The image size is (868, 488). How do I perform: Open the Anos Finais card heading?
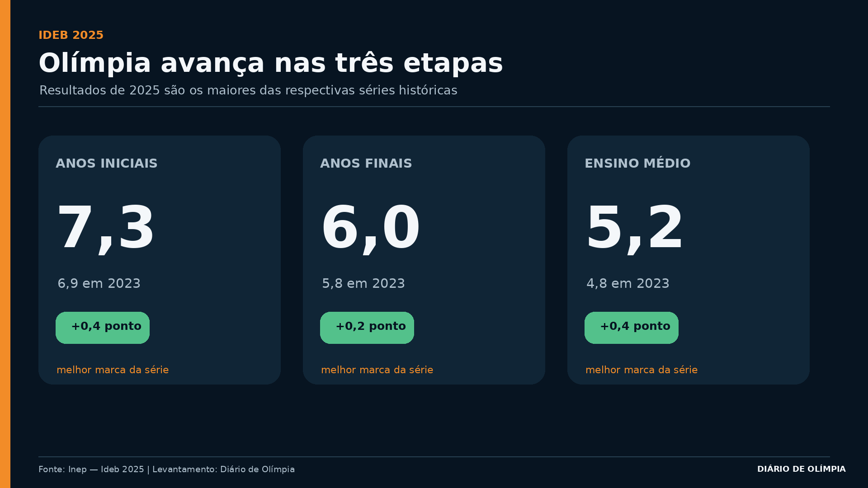click(x=366, y=164)
